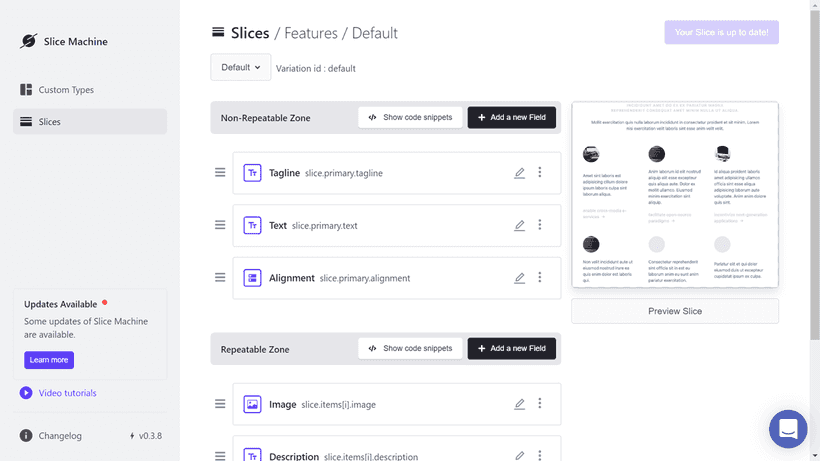The width and height of the screenshot is (820, 461).
Task: Open the Changelog link
Action: coord(60,436)
